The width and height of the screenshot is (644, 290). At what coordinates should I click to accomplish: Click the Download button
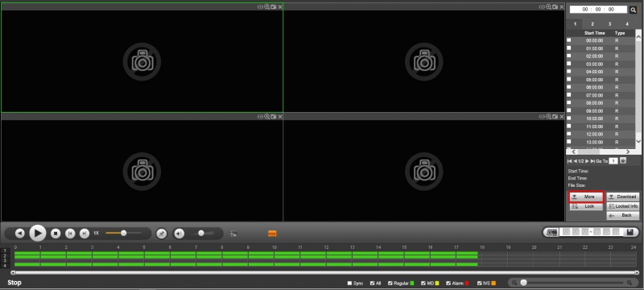[x=622, y=197]
